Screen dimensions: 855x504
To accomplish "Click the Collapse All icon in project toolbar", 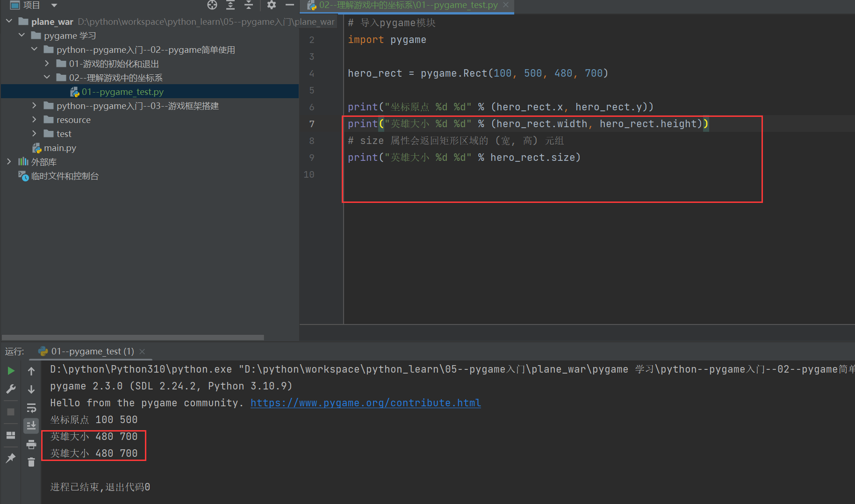I will (249, 5).
